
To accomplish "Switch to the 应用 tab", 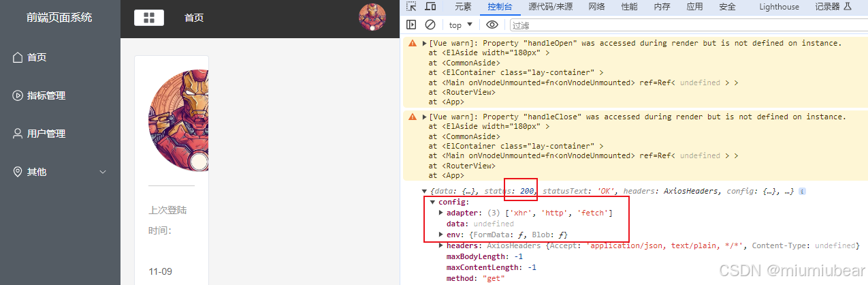I will (x=694, y=7).
